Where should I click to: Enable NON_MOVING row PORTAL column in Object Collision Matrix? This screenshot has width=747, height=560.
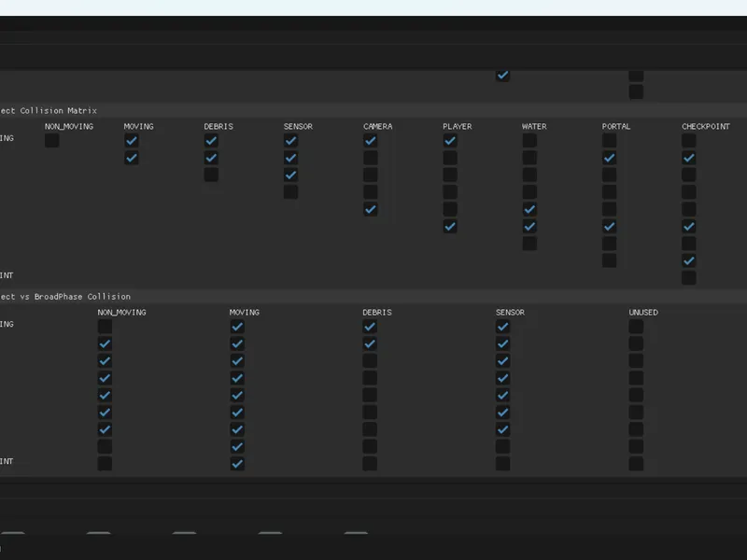point(609,141)
